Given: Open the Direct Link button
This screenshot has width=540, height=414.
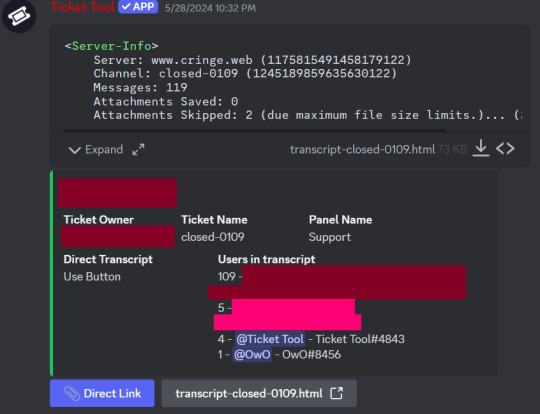Looking at the screenshot, I should click(x=102, y=393).
